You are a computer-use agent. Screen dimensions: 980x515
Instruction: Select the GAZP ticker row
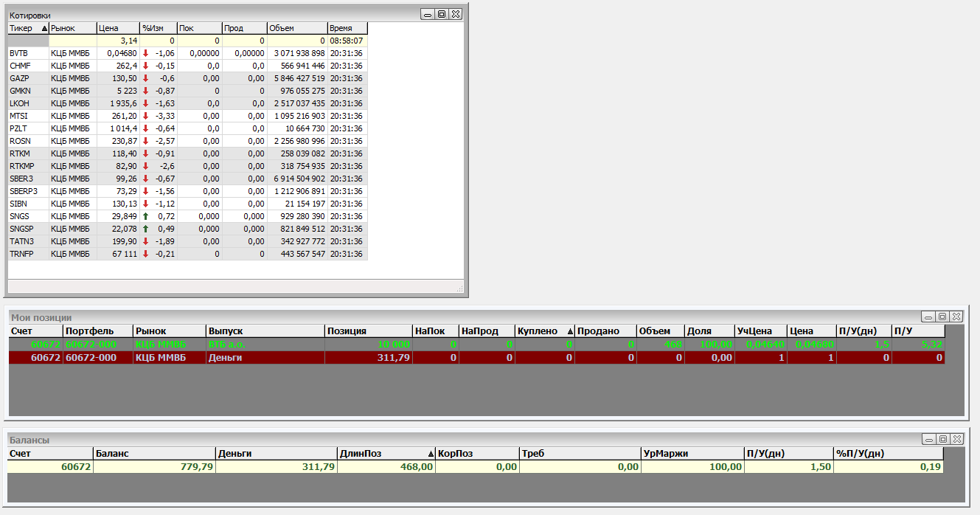(20, 78)
